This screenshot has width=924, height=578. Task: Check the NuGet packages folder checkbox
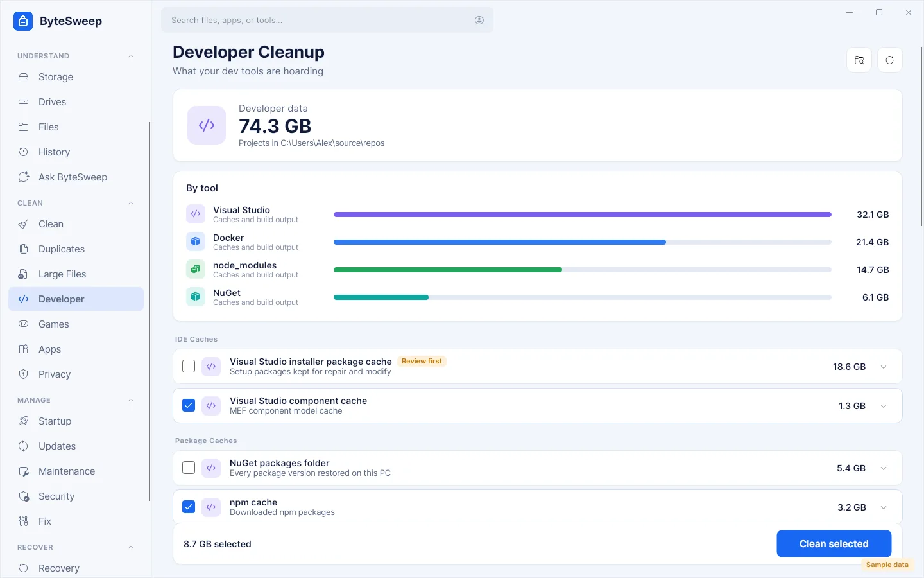(189, 468)
